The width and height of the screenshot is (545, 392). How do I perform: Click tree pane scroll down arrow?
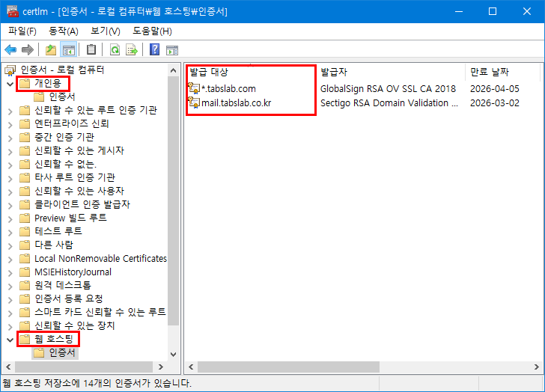pyautogui.click(x=174, y=355)
